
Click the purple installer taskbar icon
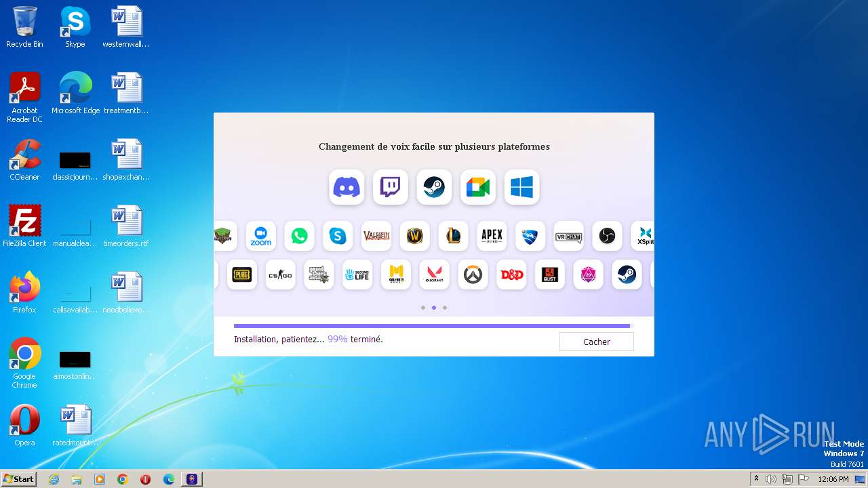(192, 479)
